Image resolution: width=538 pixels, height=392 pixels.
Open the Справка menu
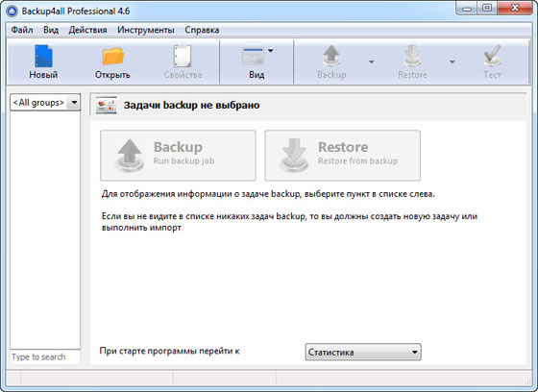point(202,30)
